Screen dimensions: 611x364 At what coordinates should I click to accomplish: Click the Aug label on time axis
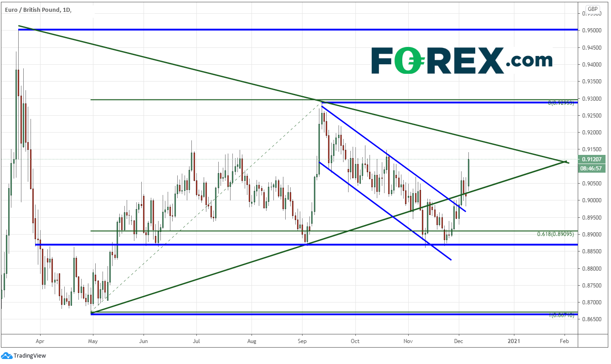pos(251,340)
